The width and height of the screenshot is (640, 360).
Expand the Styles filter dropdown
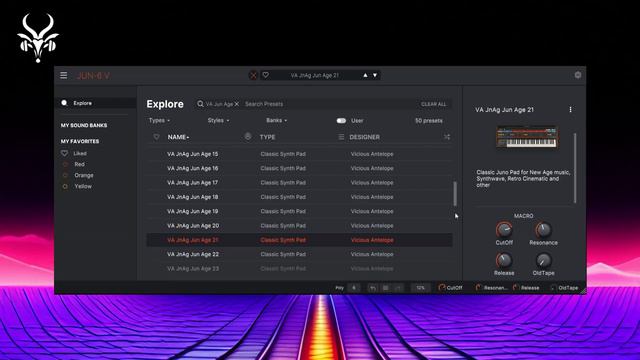[x=218, y=120]
